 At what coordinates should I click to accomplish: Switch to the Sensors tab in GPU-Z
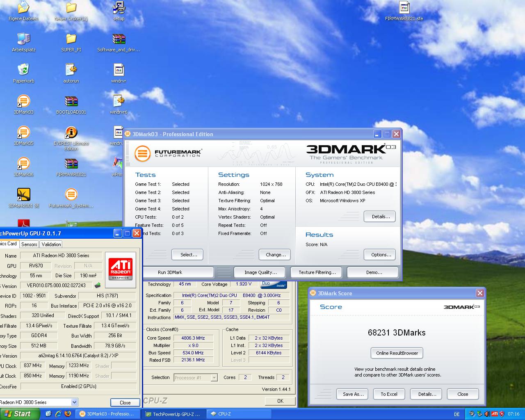[x=29, y=244]
